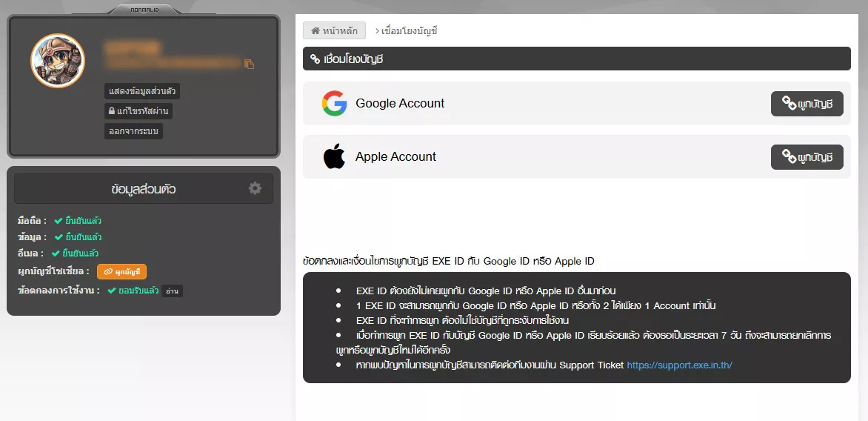868x421 pixels.
Task: Open แสดงข้อมูลส่วนตัว to show personal info
Action: [142, 92]
